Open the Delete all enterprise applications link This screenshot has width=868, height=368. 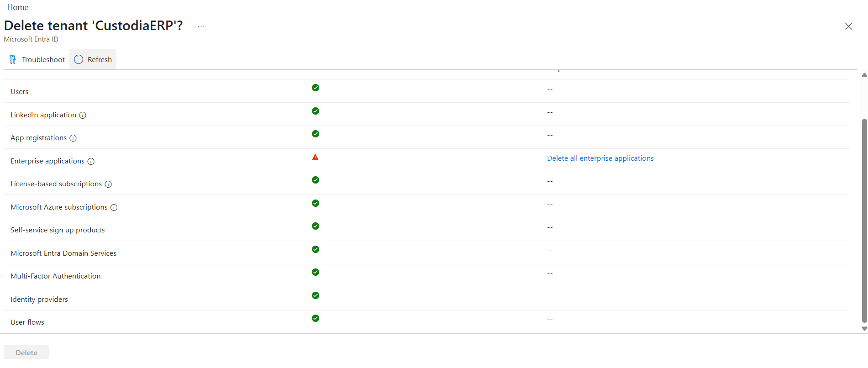point(600,158)
